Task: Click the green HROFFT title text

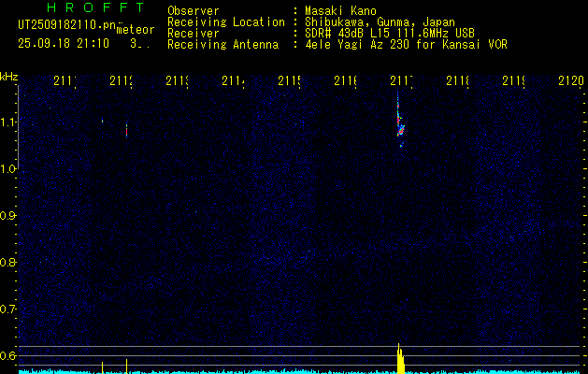Action: [96, 7]
